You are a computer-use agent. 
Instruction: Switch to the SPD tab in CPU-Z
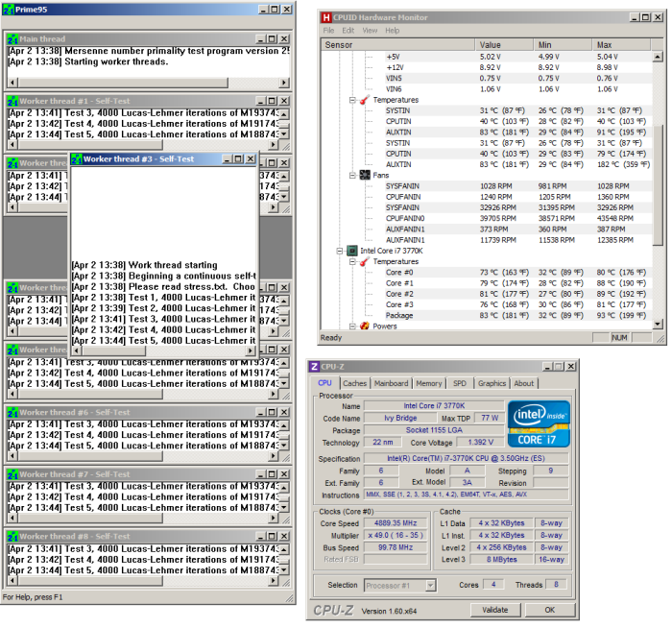[460, 383]
